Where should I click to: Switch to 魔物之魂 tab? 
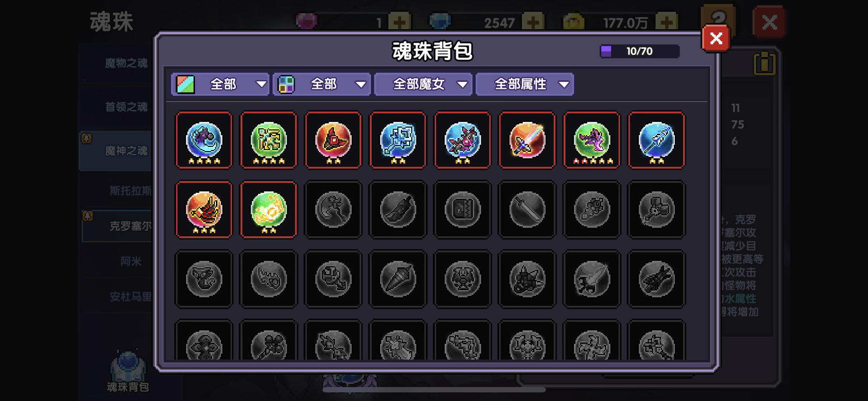126,63
